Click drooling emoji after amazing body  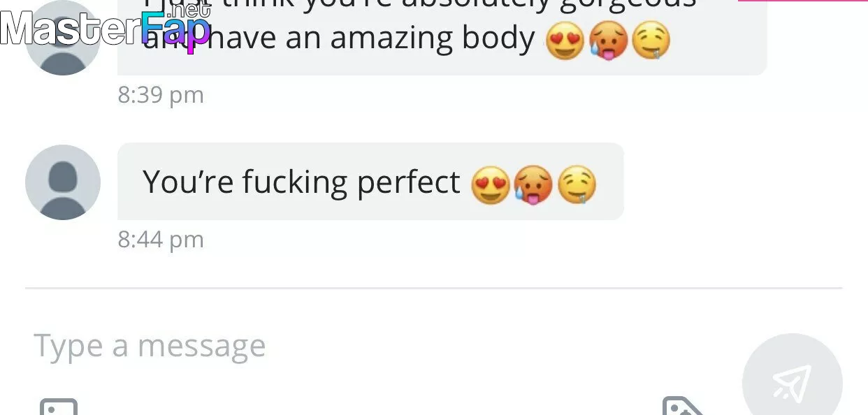(x=651, y=41)
